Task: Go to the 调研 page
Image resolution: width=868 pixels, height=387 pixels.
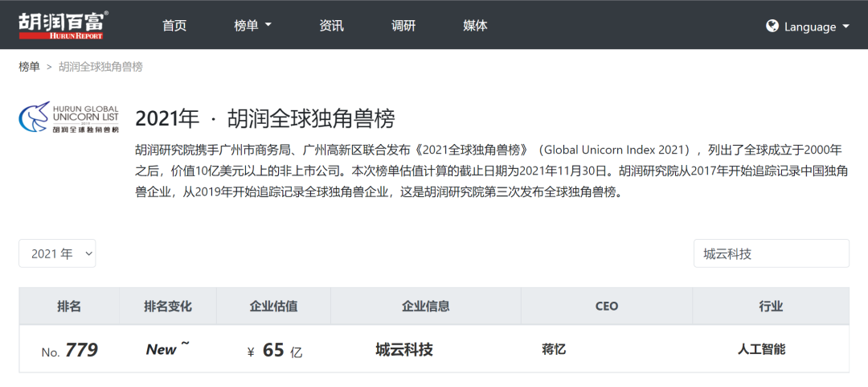Action: pos(403,26)
